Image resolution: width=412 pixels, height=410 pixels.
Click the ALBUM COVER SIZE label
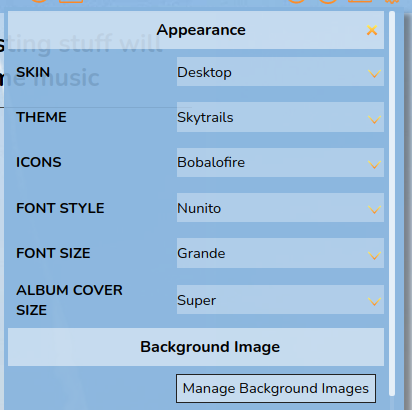(x=69, y=300)
